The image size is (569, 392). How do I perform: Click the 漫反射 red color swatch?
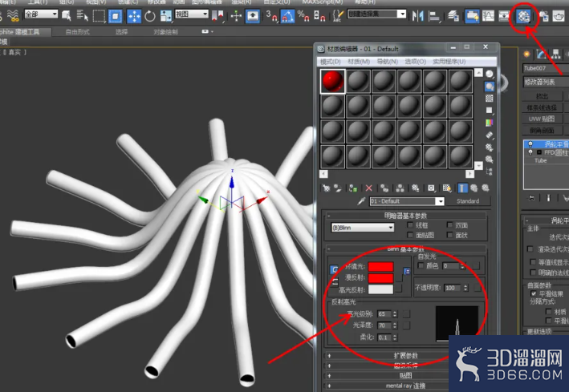pyautogui.click(x=380, y=278)
